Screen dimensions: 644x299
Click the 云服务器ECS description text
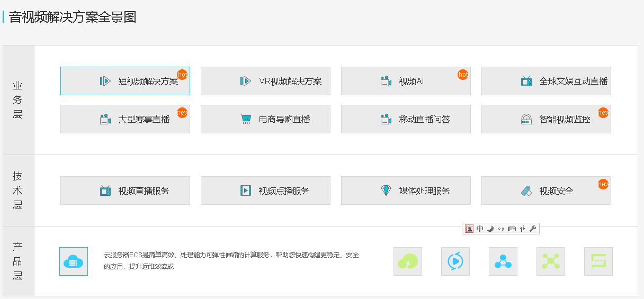231,261
